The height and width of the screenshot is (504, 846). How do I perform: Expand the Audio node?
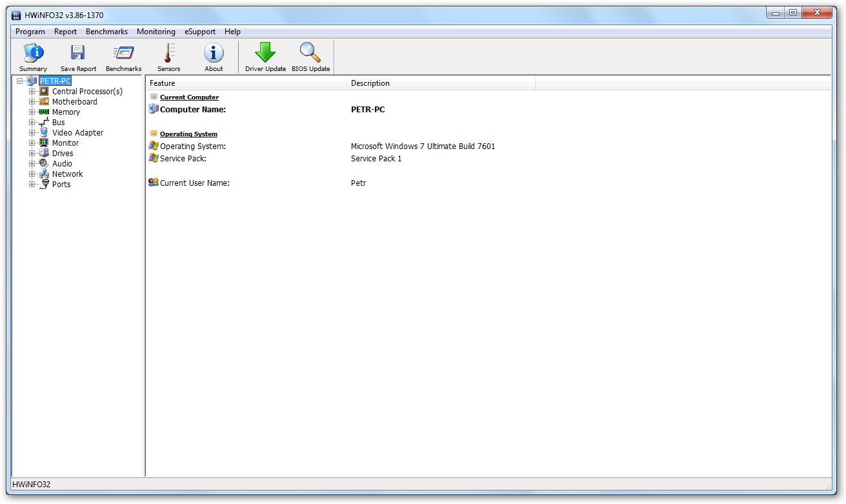tap(32, 164)
